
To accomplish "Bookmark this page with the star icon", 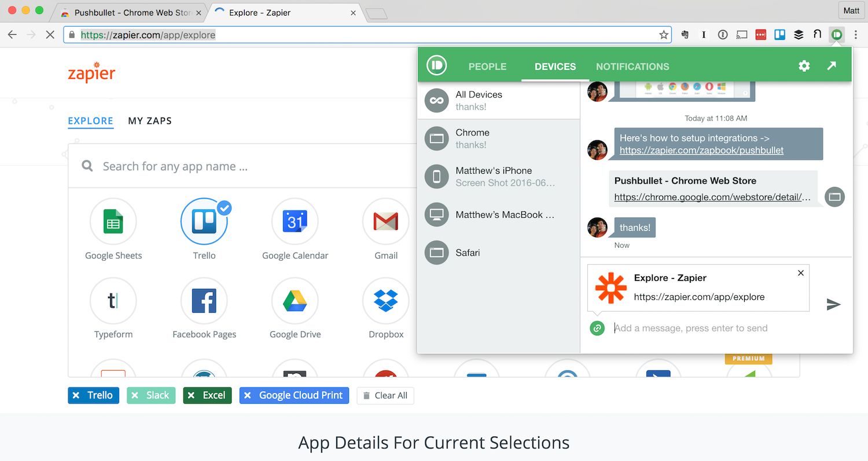I will coord(664,35).
